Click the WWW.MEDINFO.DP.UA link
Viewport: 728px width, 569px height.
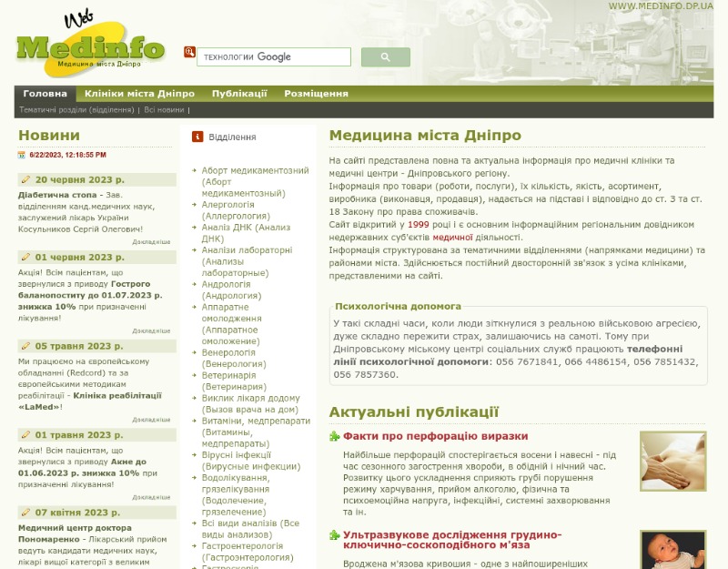pyautogui.click(x=661, y=5)
